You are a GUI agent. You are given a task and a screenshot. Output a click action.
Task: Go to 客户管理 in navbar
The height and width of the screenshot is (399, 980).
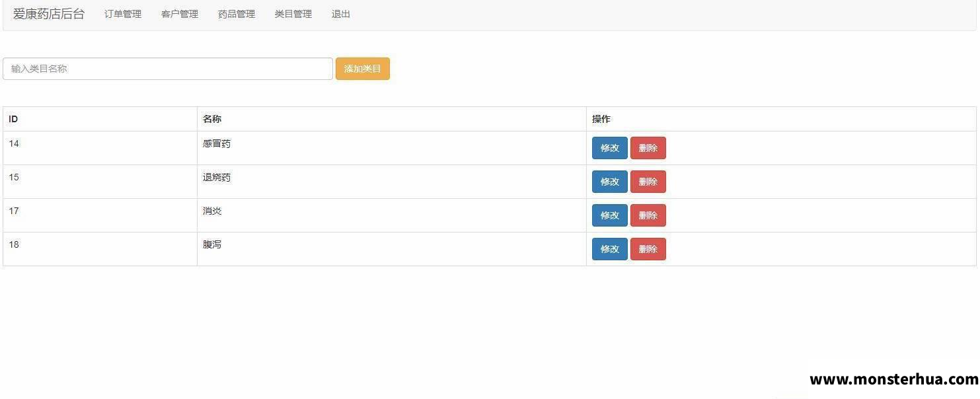pos(180,14)
